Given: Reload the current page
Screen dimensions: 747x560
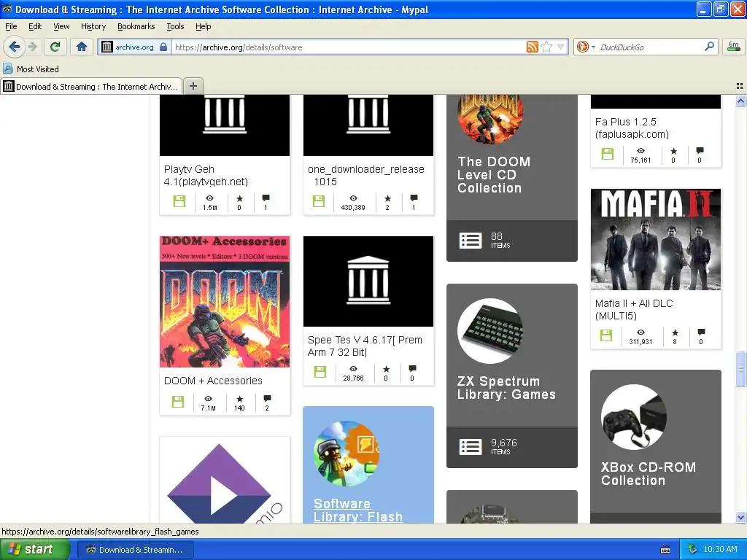Looking at the screenshot, I should pos(55,47).
